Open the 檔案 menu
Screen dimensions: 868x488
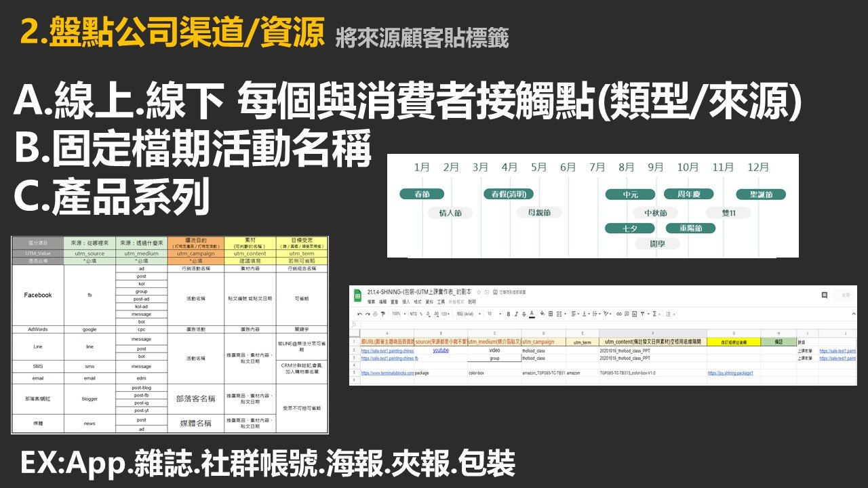click(x=371, y=302)
